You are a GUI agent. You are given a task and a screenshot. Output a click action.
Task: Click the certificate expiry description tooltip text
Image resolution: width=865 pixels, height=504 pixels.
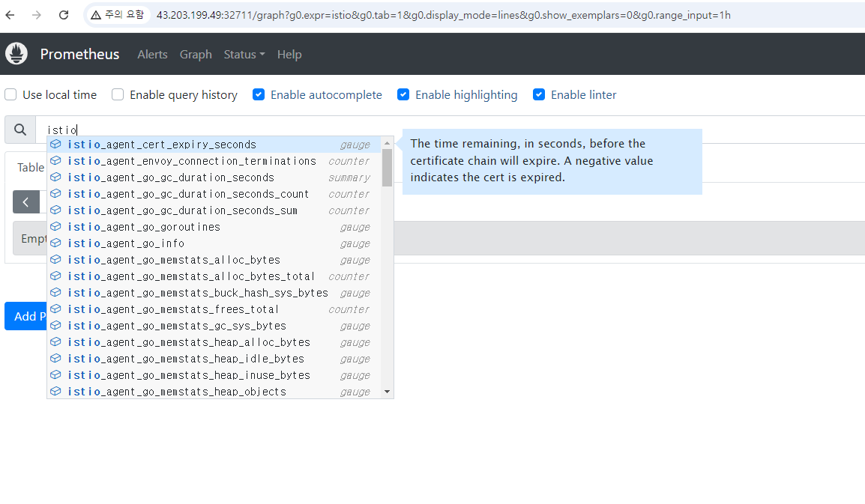(x=531, y=160)
